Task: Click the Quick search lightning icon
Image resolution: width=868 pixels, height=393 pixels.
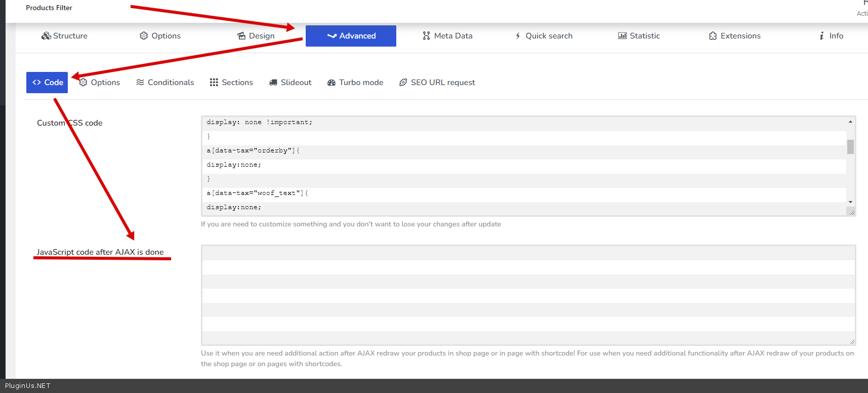Action: (518, 36)
